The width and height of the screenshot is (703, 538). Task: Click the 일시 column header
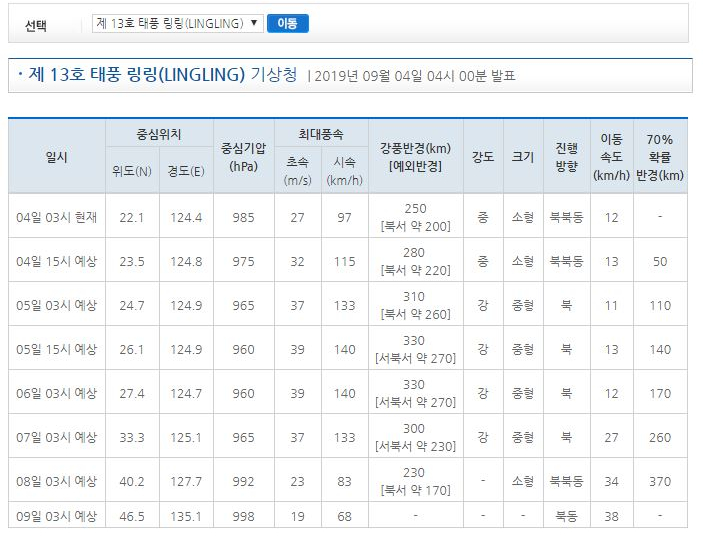(x=56, y=157)
